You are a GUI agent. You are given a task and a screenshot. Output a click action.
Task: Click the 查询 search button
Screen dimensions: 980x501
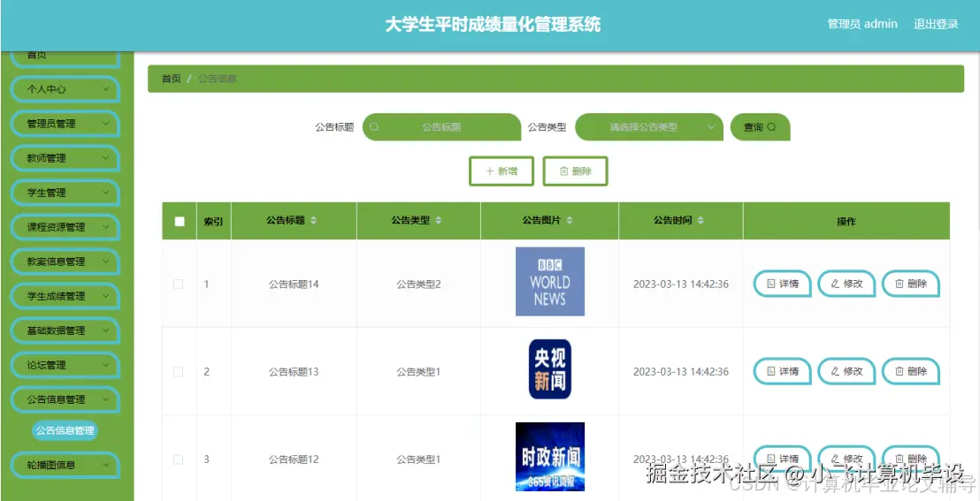pyautogui.click(x=760, y=127)
